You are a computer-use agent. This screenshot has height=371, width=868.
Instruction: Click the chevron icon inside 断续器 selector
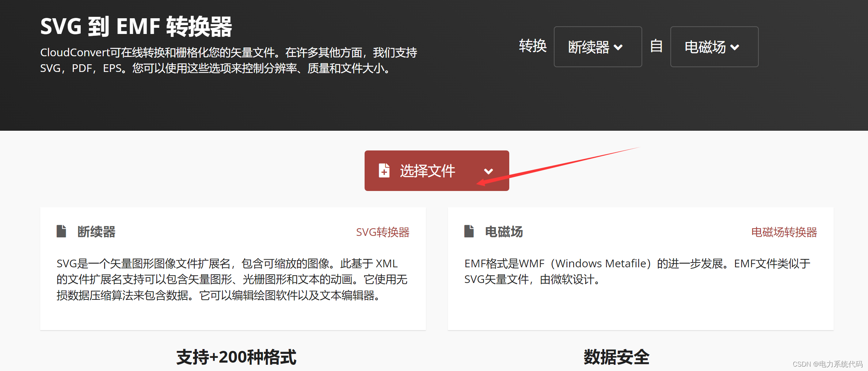(618, 47)
